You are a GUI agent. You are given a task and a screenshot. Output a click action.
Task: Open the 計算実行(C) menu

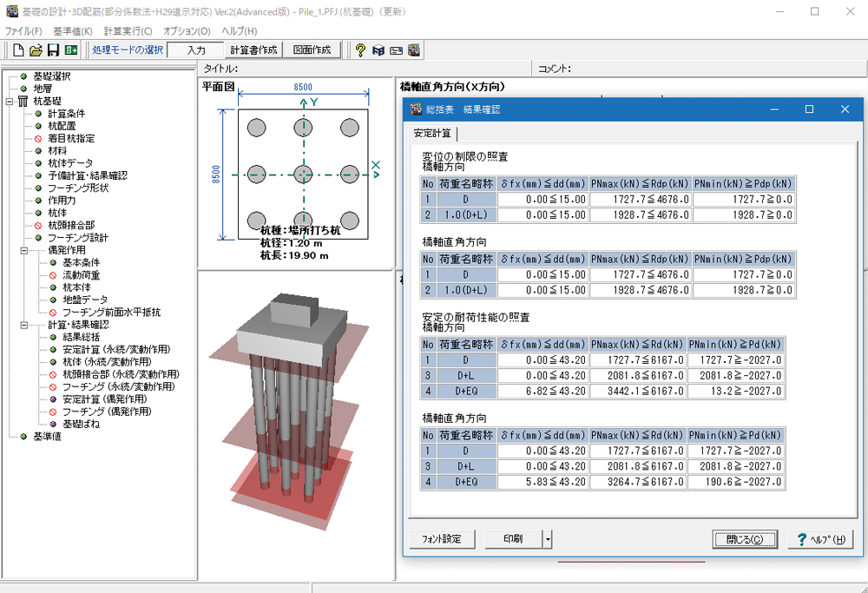click(128, 31)
